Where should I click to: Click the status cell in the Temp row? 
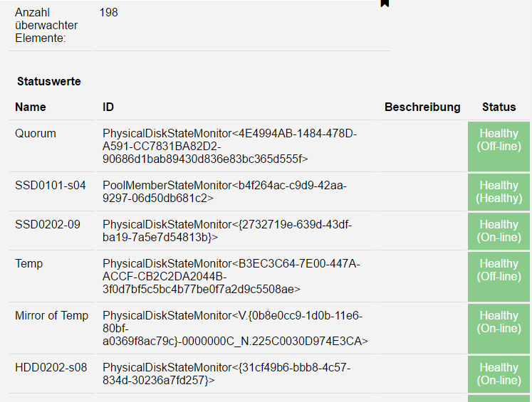pyautogui.click(x=499, y=277)
